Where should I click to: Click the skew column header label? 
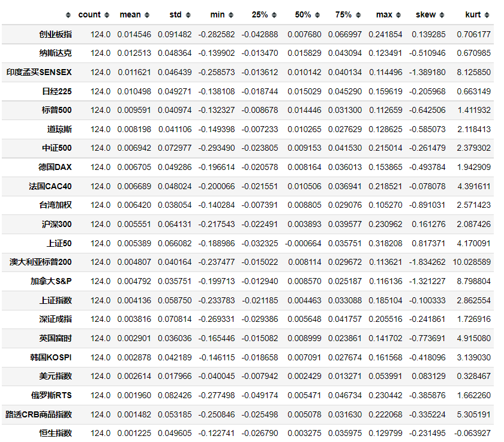pyautogui.click(x=425, y=15)
